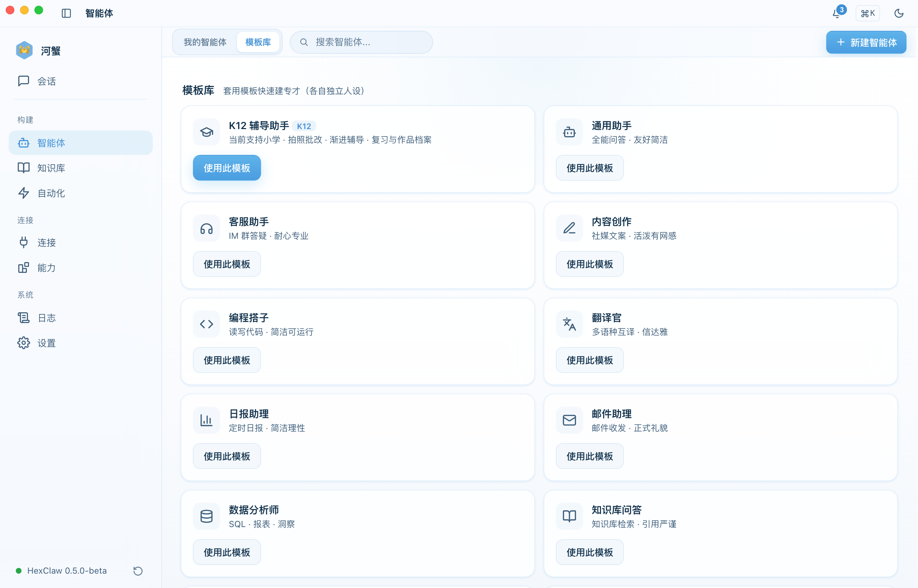Open 会话 in the sidebar
The width and height of the screenshot is (918, 588).
81,81
